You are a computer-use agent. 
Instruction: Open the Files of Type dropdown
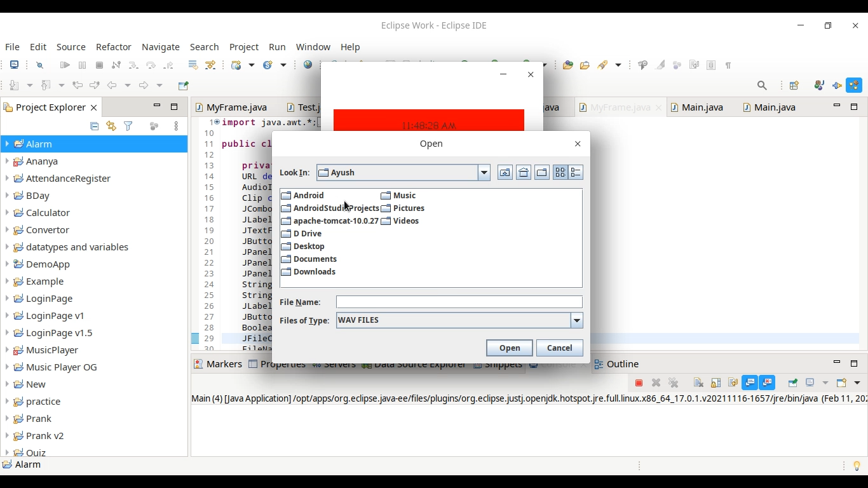tap(576, 320)
